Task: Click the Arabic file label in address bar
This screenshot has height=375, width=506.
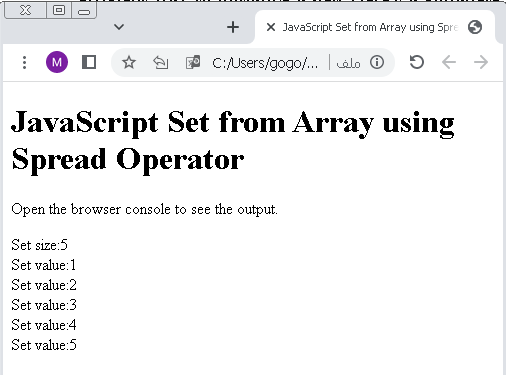Action: click(x=348, y=63)
